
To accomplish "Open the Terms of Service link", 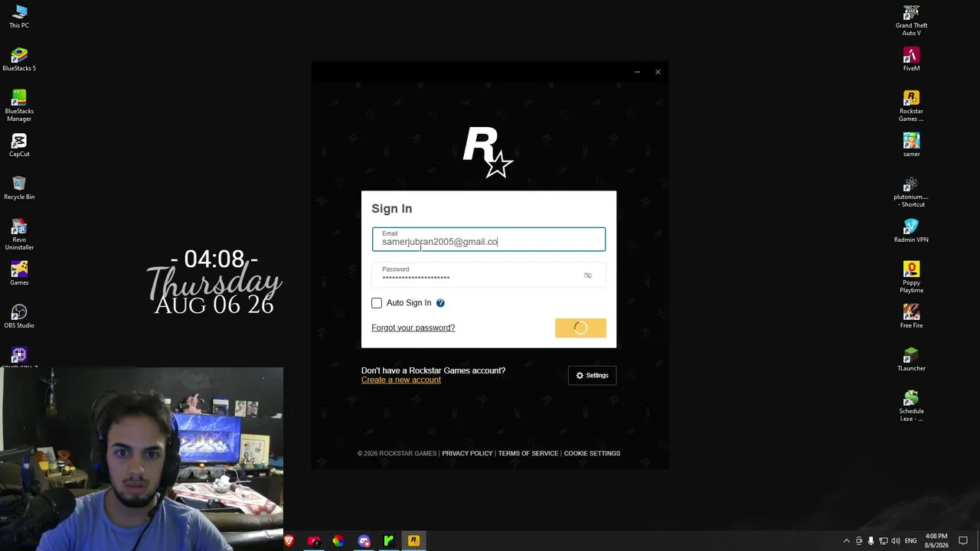I will (528, 454).
